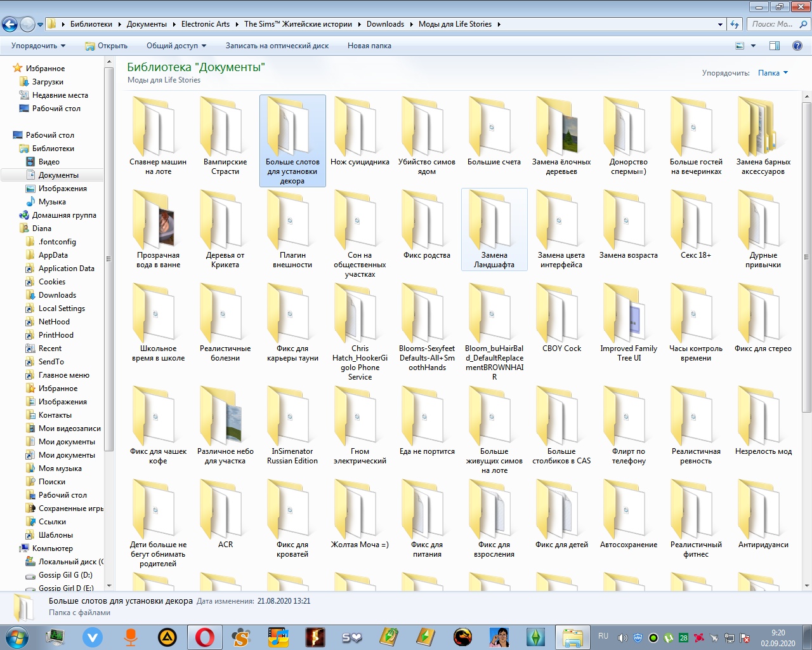Click the Открыть toolbar button
Viewport: 812px width, 650px height.
(x=107, y=46)
